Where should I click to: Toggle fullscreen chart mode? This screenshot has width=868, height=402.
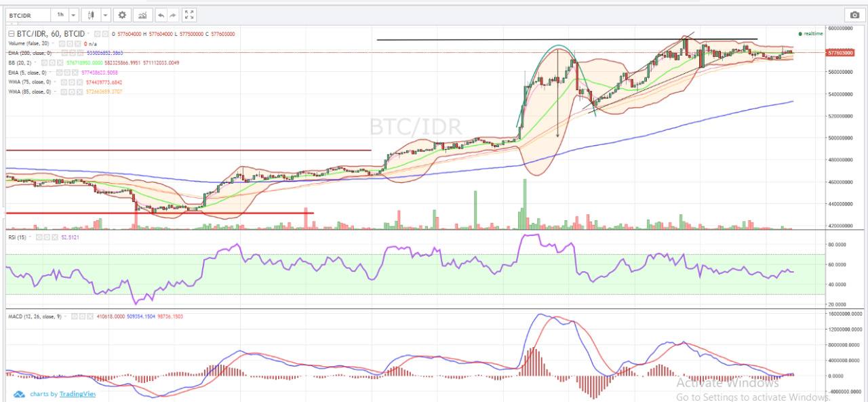(x=190, y=14)
